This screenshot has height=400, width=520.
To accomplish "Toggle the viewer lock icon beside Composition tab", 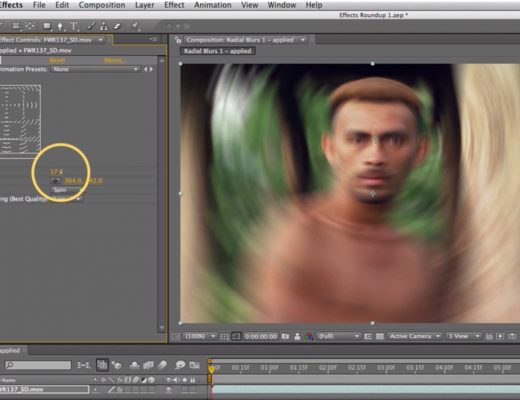I will point(178,40).
